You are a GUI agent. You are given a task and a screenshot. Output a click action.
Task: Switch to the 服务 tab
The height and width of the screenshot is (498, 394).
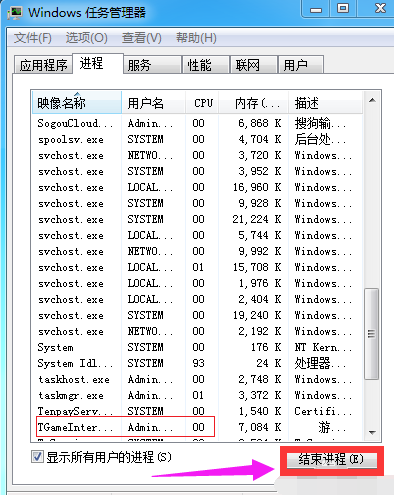152,65
